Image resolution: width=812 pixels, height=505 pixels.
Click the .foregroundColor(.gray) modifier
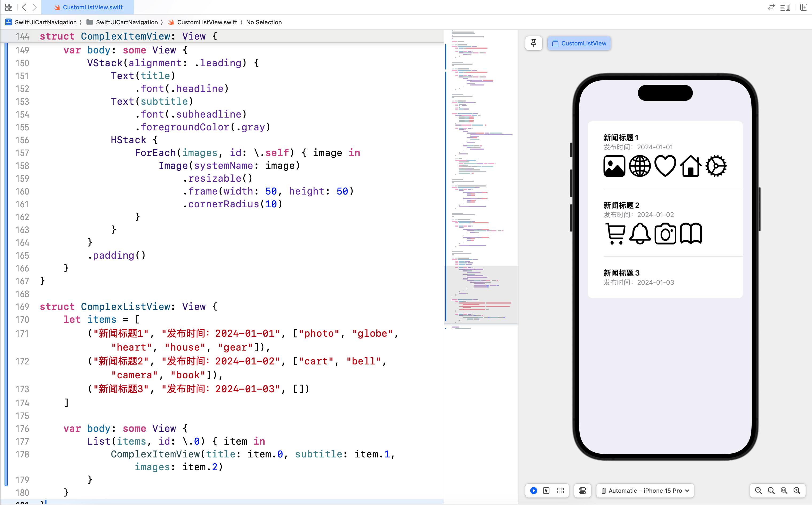click(x=203, y=127)
